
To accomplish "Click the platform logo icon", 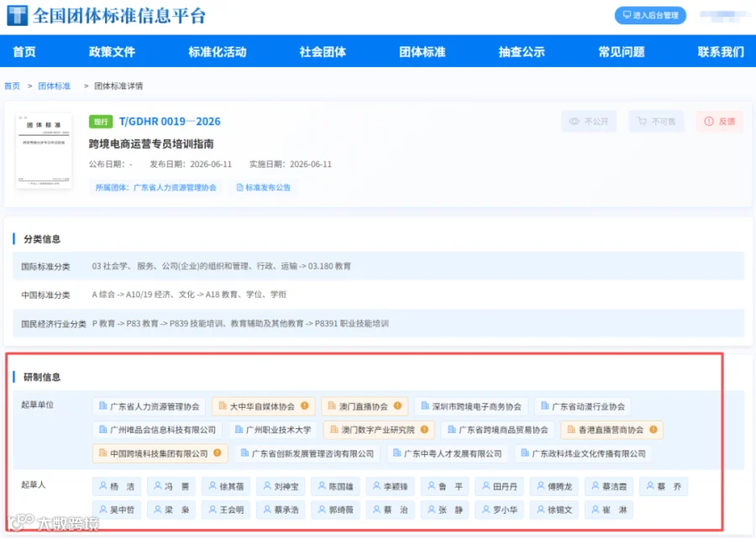I will click(x=18, y=15).
